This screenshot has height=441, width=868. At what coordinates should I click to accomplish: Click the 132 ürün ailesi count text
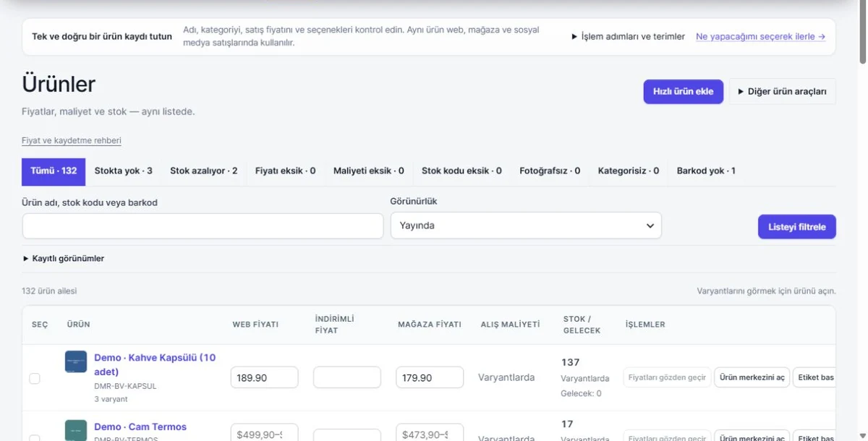click(x=49, y=291)
